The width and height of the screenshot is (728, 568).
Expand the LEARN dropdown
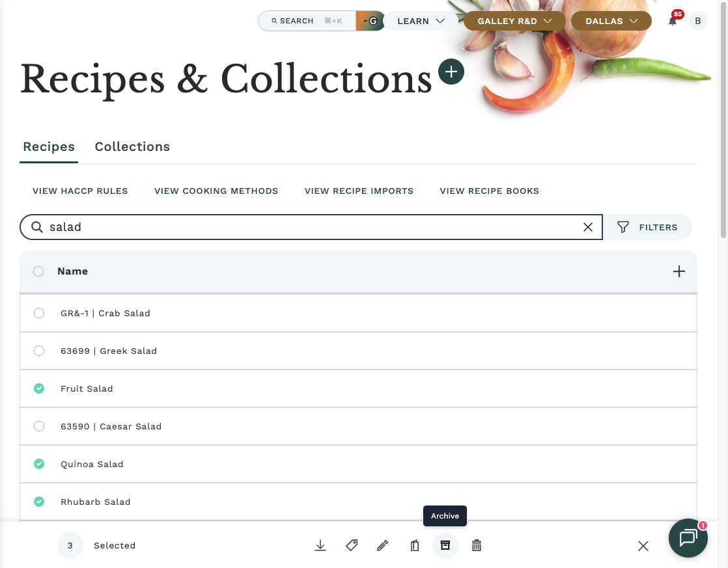point(421,21)
